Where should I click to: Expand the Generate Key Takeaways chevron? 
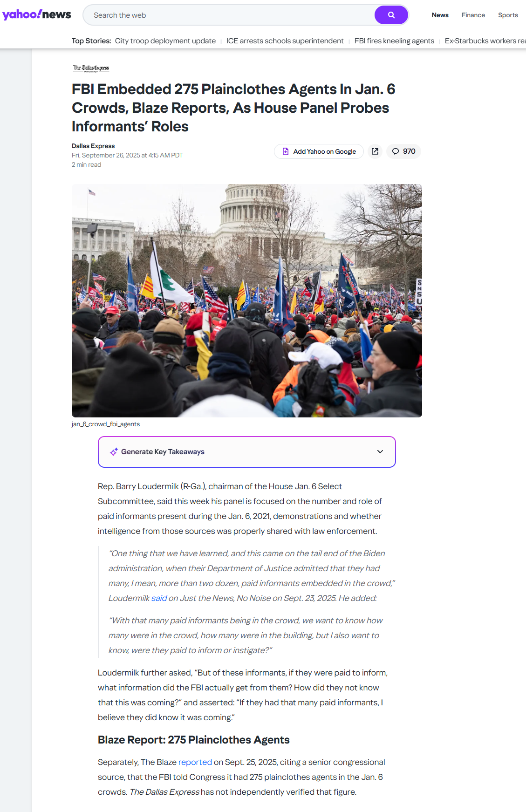click(x=380, y=451)
